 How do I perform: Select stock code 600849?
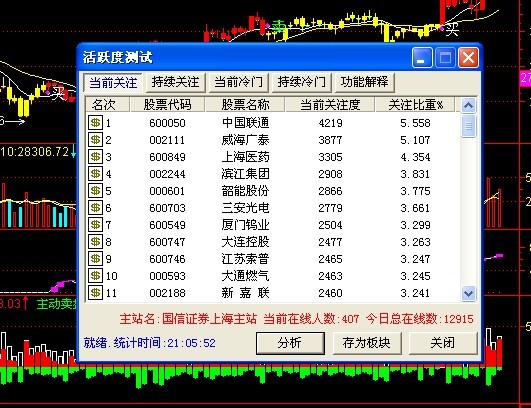[167, 157]
